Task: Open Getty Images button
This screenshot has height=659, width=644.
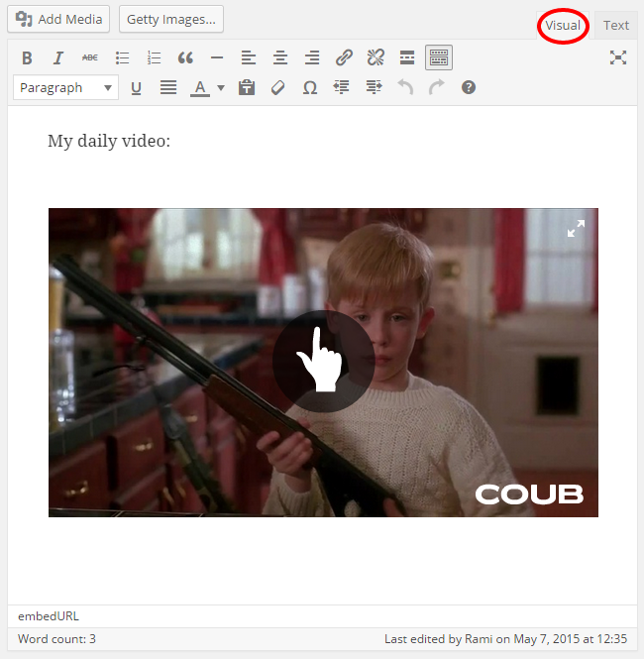Action: tap(171, 20)
